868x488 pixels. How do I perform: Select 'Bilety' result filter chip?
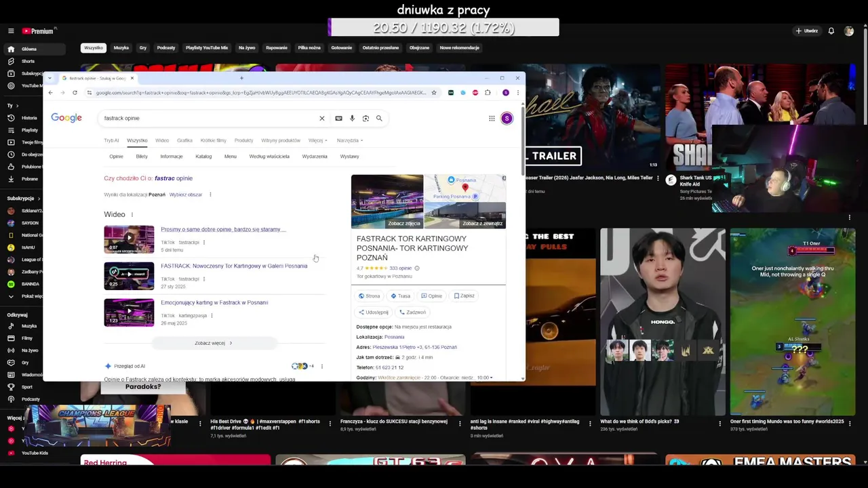coord(142,157)
